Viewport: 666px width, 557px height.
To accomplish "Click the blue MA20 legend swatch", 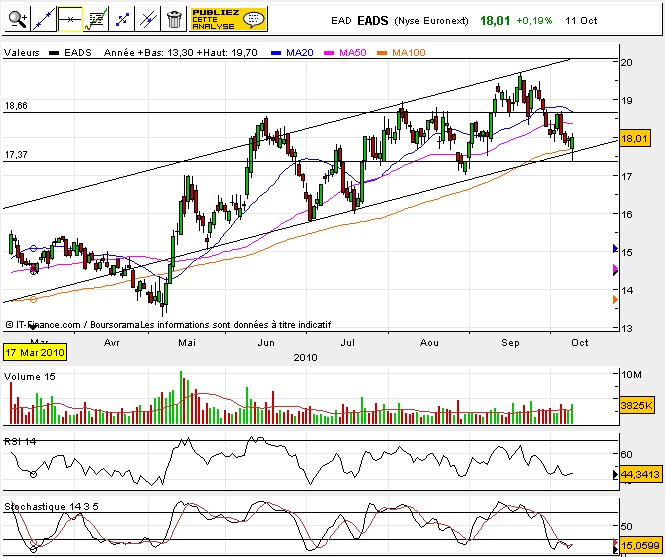I will coord(276,53).
